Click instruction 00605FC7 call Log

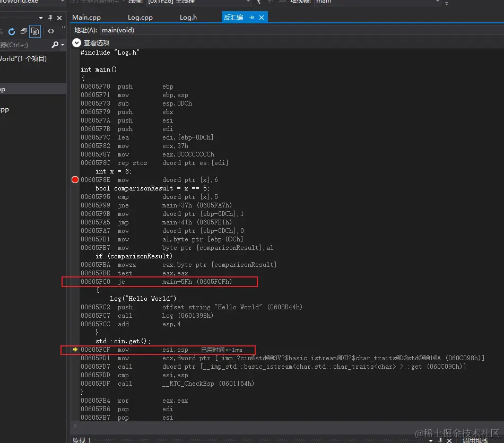(x=147, y=316)
